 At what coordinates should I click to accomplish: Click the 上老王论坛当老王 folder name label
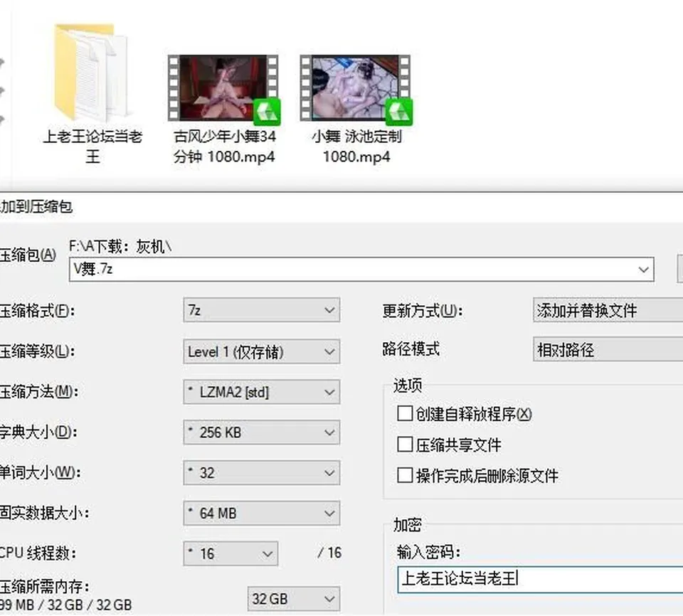pos(92,147)
